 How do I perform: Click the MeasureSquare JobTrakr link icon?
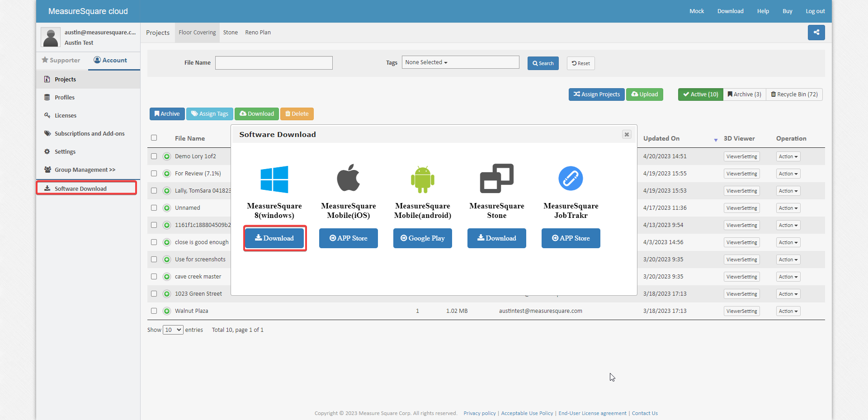[x=571, y=178]
